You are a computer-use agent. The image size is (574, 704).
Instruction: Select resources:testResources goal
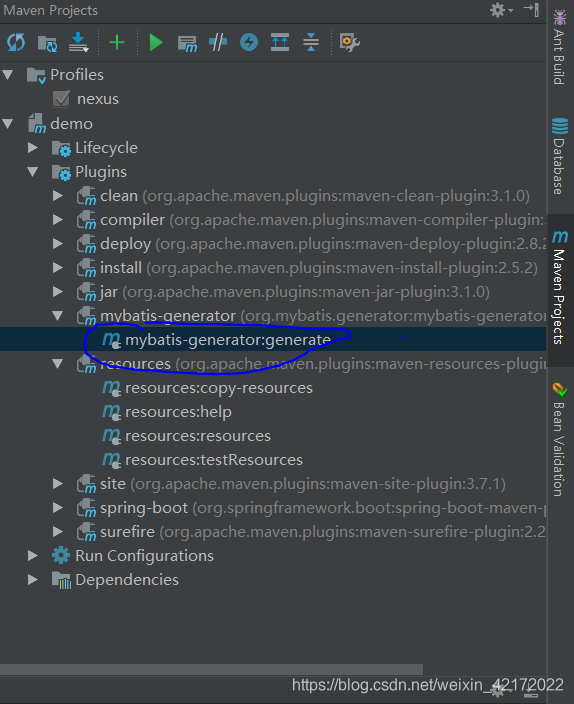click(x=214, y=460)
